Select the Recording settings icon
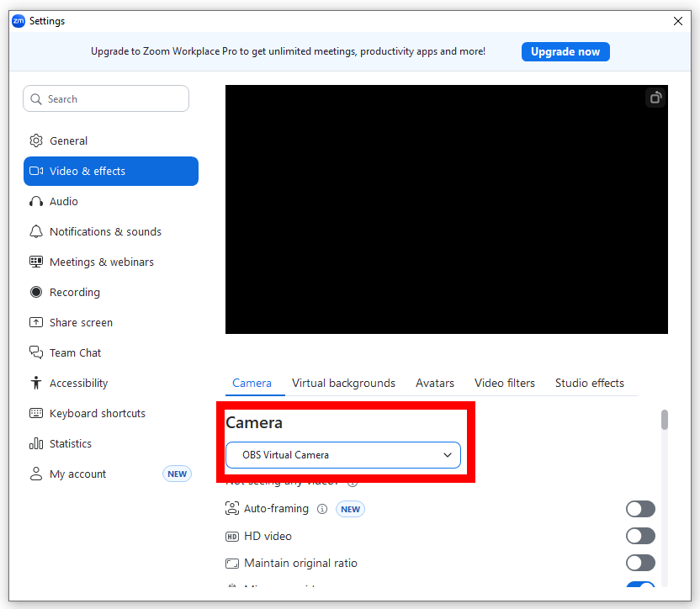This screenshot has width=700, height=609. [37, 292]
